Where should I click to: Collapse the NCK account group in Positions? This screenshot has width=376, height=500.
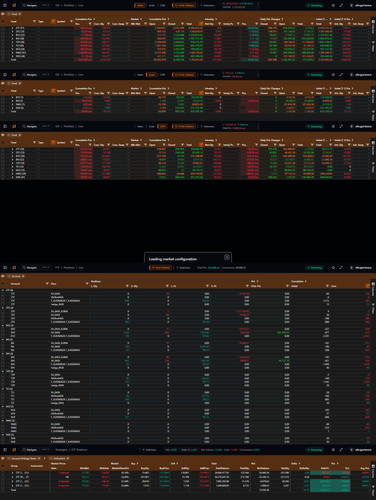point(3,407)
